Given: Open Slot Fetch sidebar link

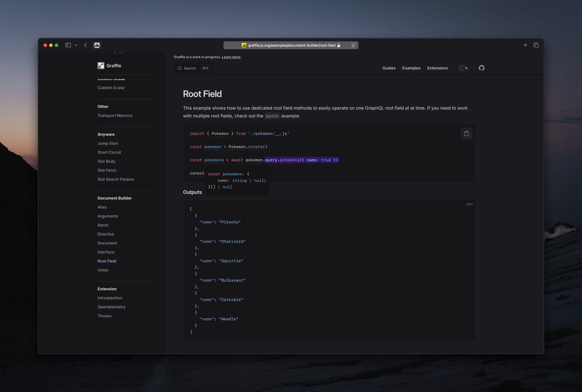Looking at the screenshot, I should tap(107, 170).
